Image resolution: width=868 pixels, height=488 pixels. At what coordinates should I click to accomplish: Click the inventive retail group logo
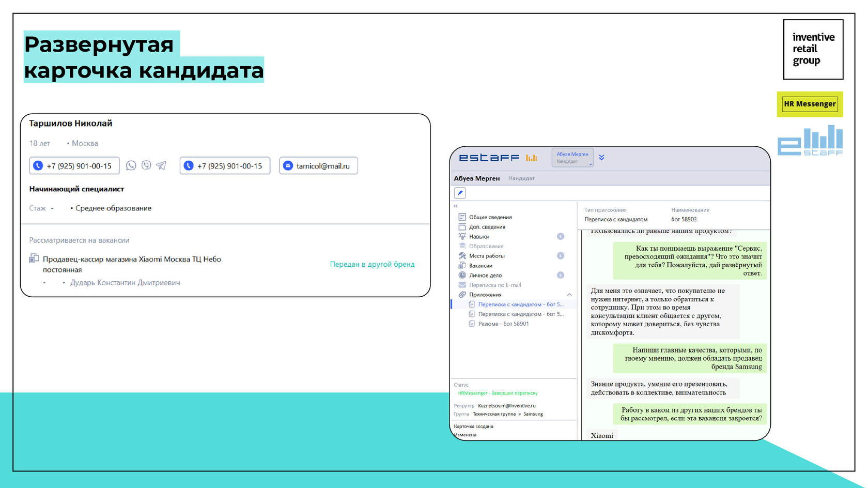(813, 49)
